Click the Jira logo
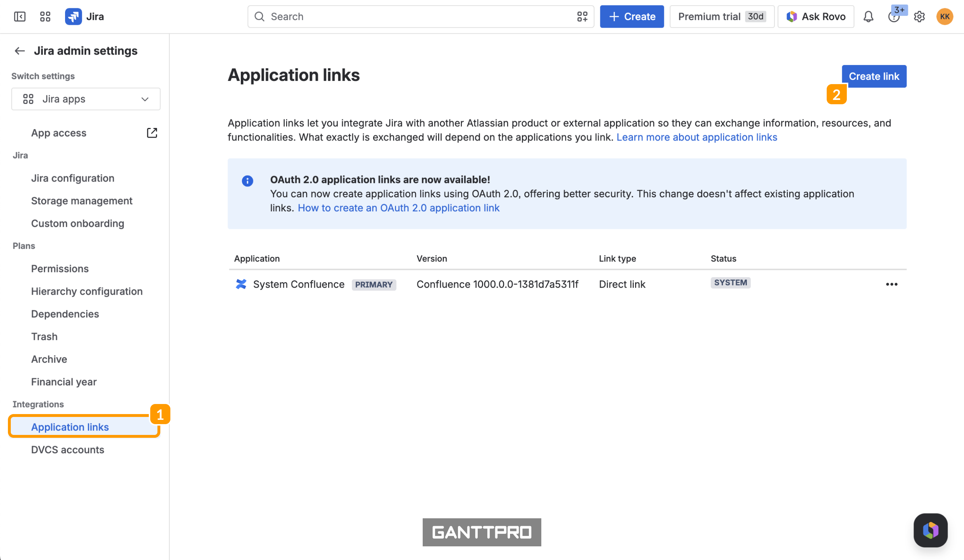 click(73, 17)
